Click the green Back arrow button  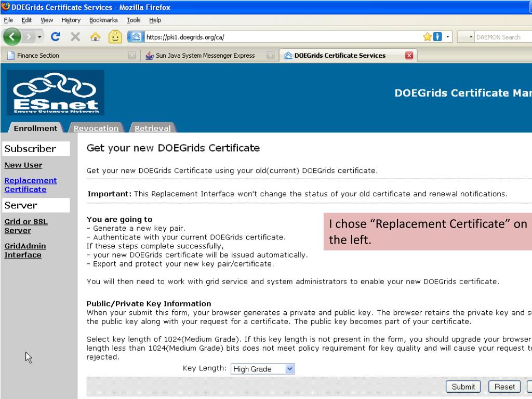pyautogui.click(x=12, y=37)
